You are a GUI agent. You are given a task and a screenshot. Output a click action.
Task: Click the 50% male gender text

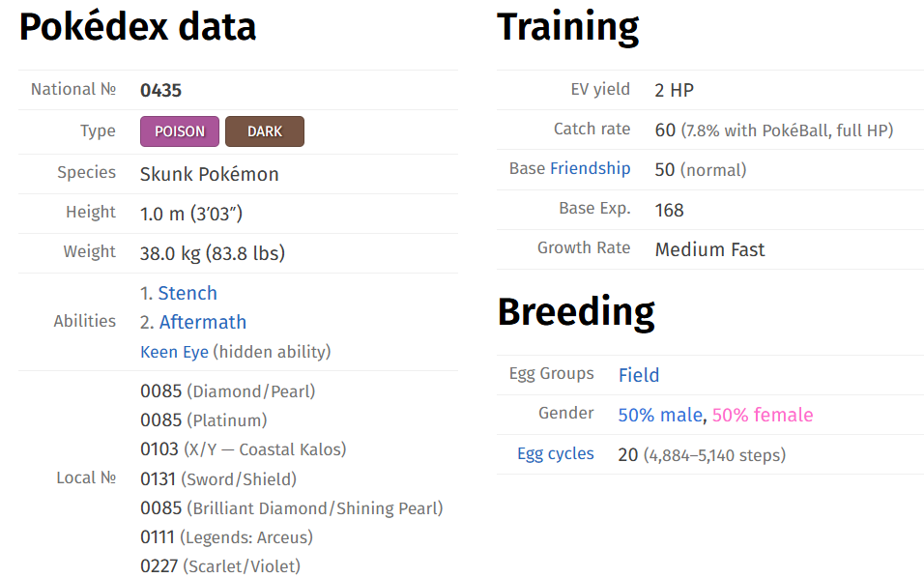pyautogui.click(x=660, y=415)
